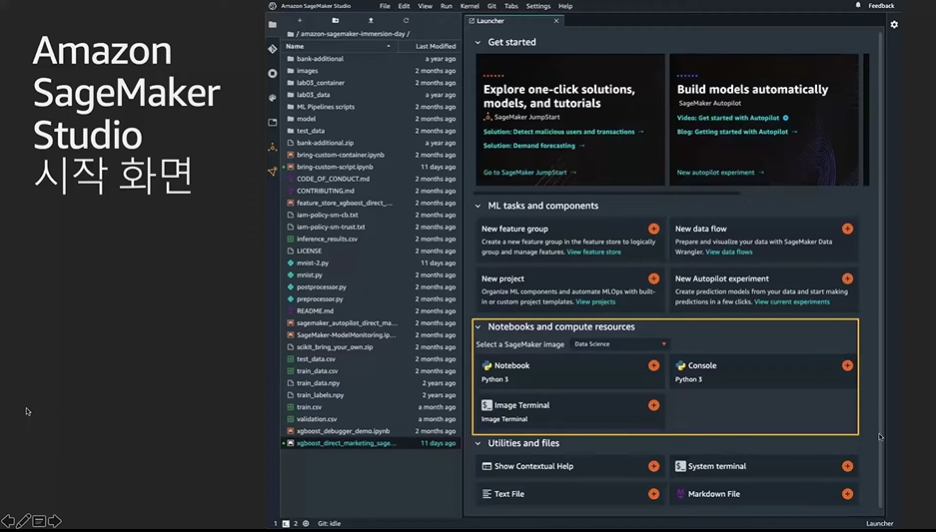Click the Feedback button
Image resolution: width=936 pixels, height=532 pixels.
(x=881, y=5)
